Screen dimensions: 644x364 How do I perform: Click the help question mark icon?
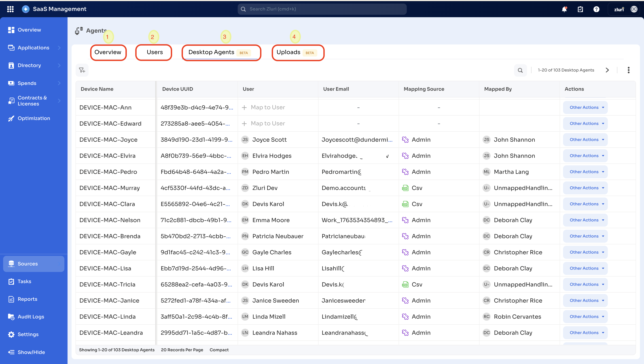tap(596, 9)
